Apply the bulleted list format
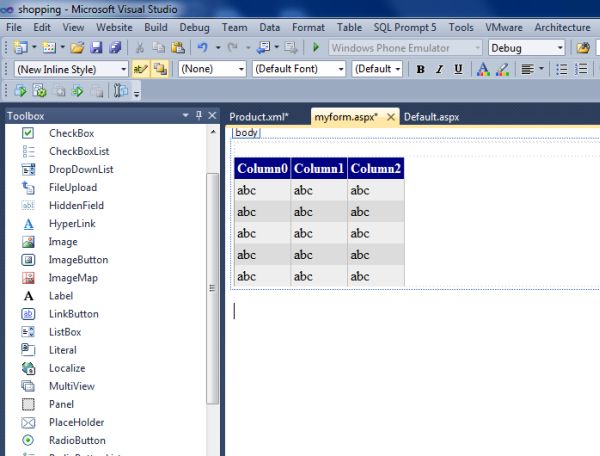The width and height of the screenshot is (600, 456). coord(561,69)
